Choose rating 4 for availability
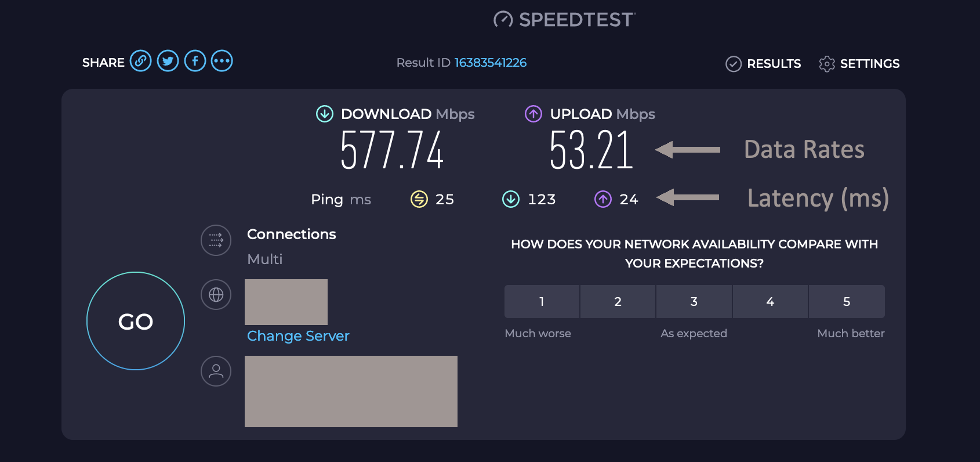This screenshot has width=980, height=462. tap(770, 301)
